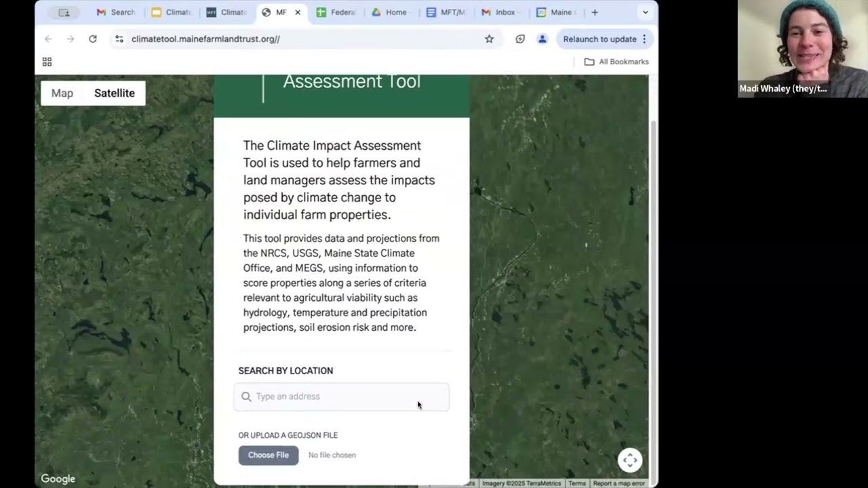The height and width of the screenshot is (488, 868).
Task: Reload the current page
Action: [93, 39]
